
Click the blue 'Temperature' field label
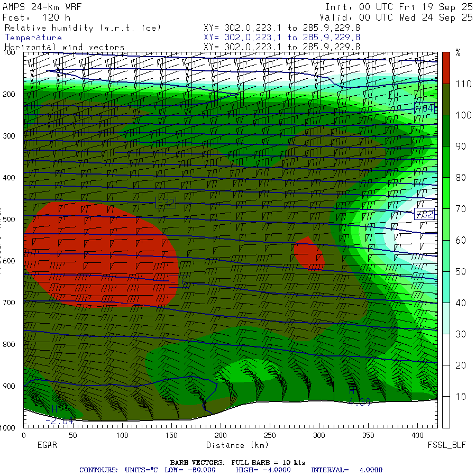click(x=33, y=38)
